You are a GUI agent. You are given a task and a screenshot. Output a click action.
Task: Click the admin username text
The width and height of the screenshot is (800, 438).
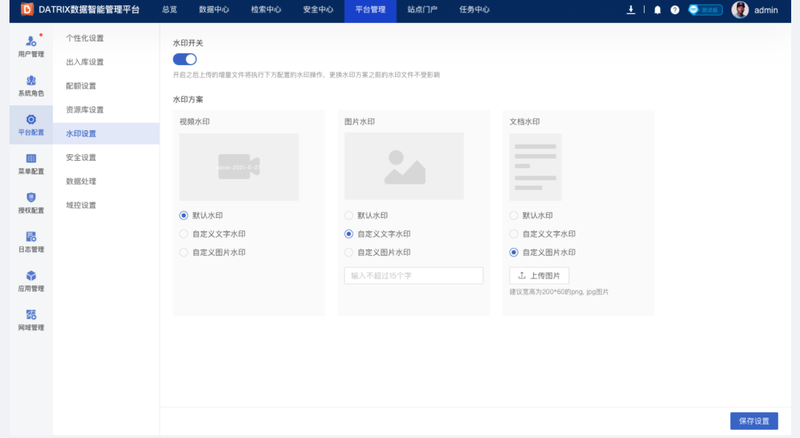point(766,10)
